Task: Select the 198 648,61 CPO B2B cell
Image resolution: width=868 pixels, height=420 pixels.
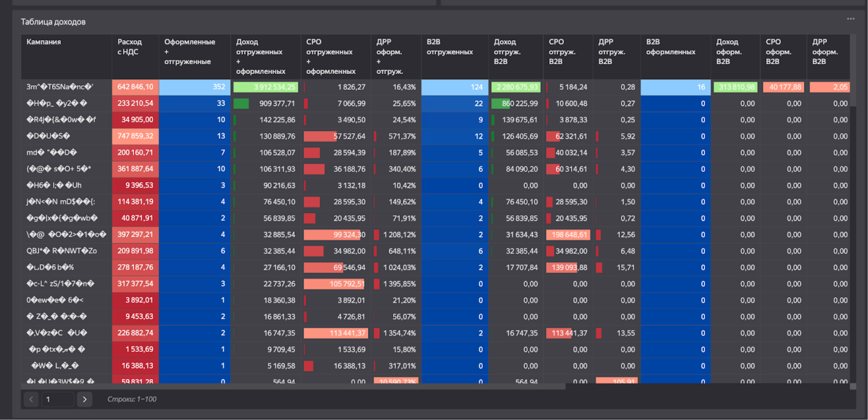Action: pos(569,235)
